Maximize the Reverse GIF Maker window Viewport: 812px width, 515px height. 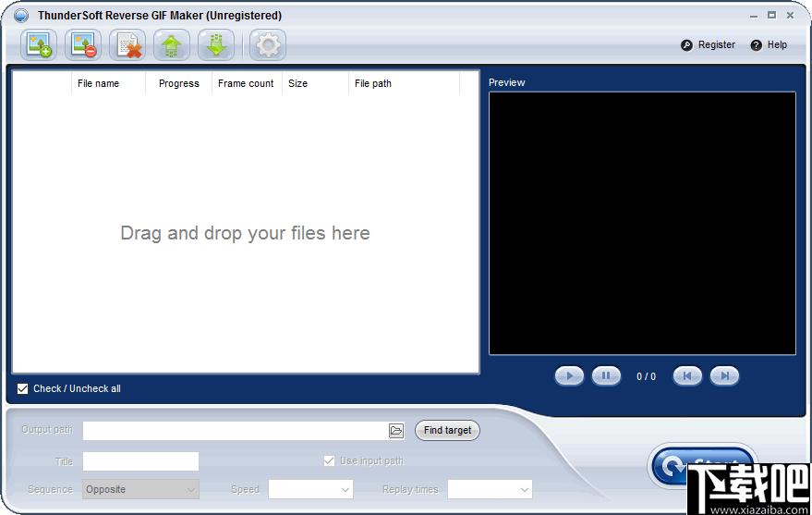[771, 16]
